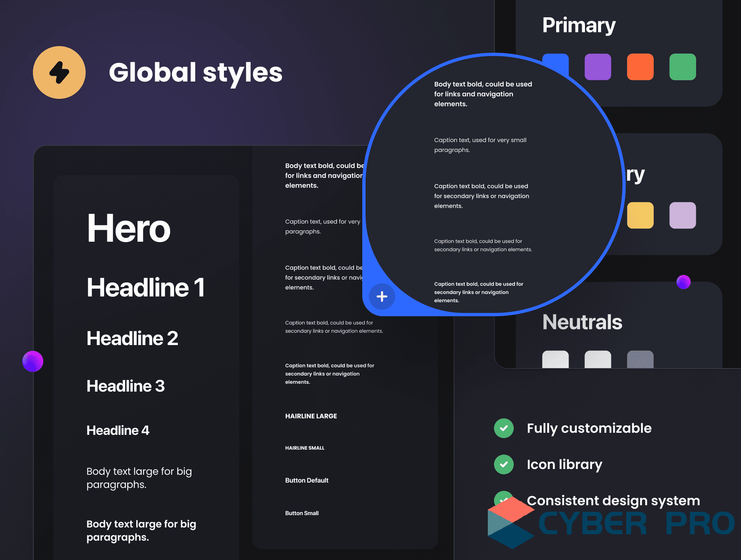741x560 pixels.
Task: Choose the dark gray Neutrals swatch
Action: coord(640,359)
